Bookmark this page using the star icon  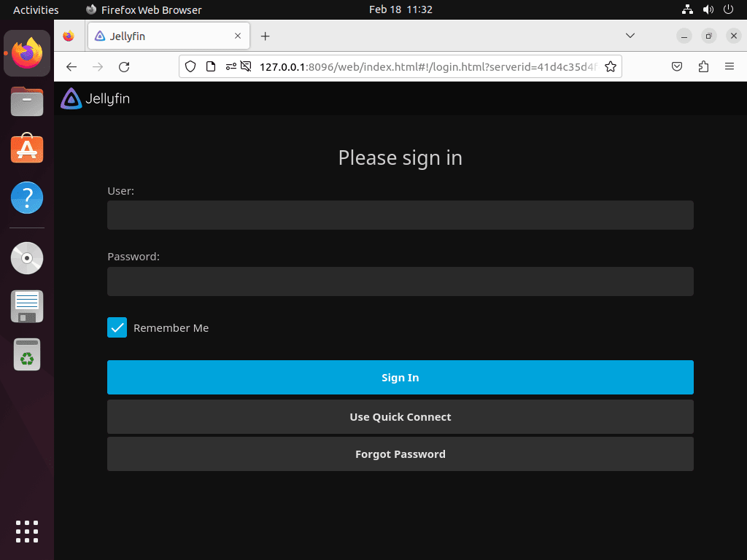click(x=611, y=66)
